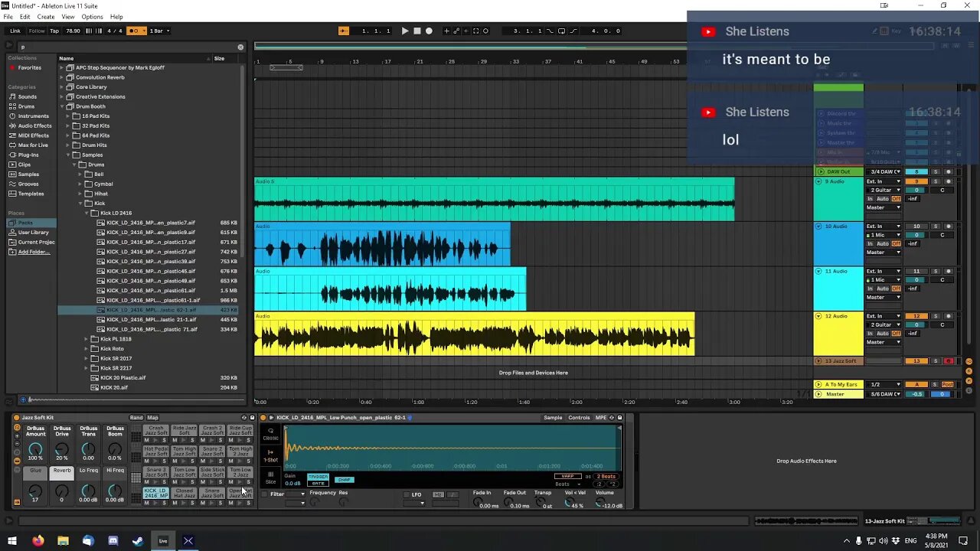Open 9 Audio 'Ext. In' input dropdown
The height and width of the screenshot is (551, 980).
point(884,181)
